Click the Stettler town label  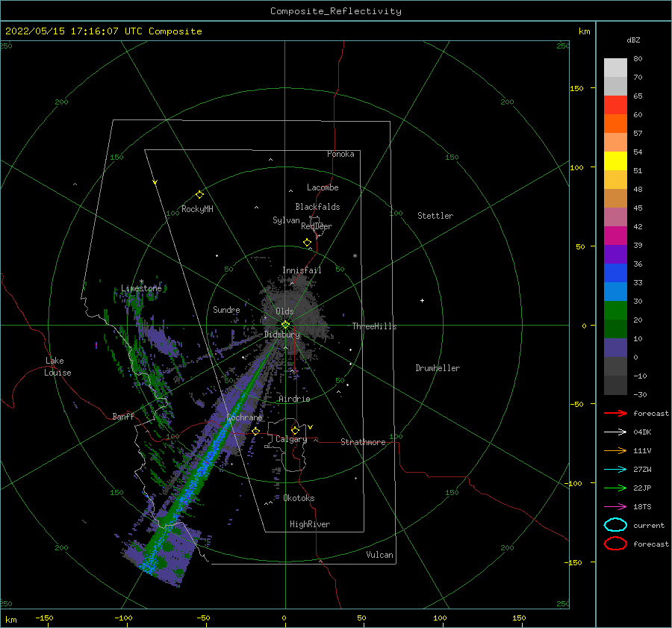click(x=435, y=216)
